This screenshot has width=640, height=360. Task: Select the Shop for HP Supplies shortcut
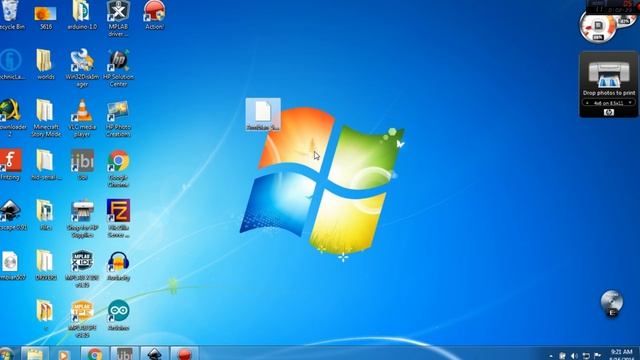point(82,219)
